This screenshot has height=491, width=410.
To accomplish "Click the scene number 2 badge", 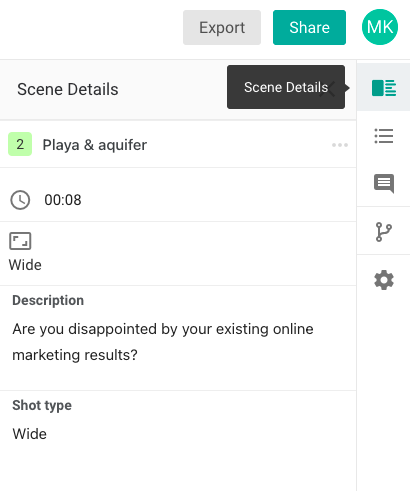I will click(20, 144).
